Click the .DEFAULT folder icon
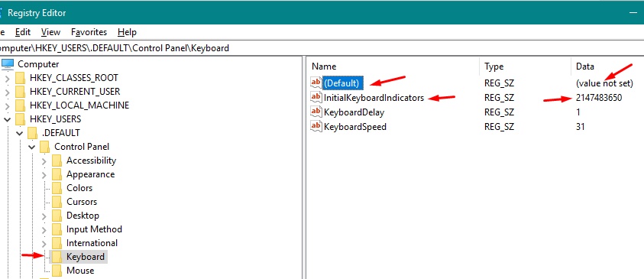Screen dimensions: 644x279 pyautogui.click(x=32, y=133)
